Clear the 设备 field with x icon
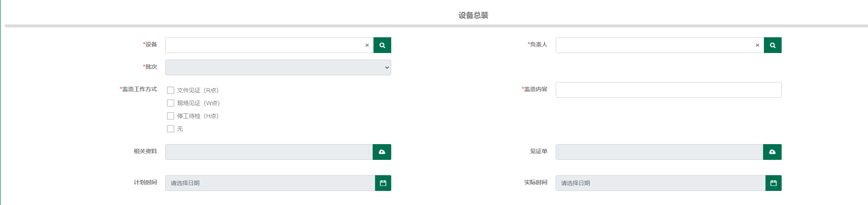The image size is (868, 205). (367, 45)
